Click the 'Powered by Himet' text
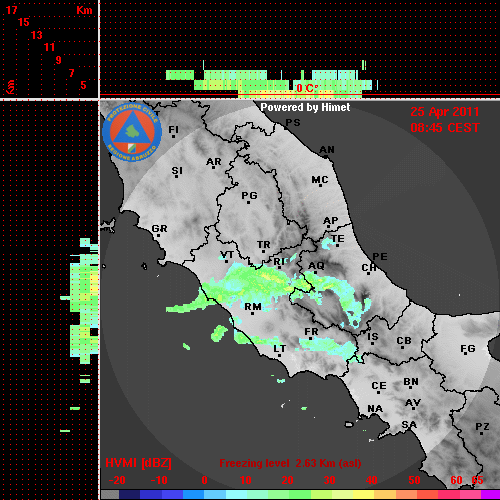The height and width of the screenshot is (500, 500). (305, 107)
